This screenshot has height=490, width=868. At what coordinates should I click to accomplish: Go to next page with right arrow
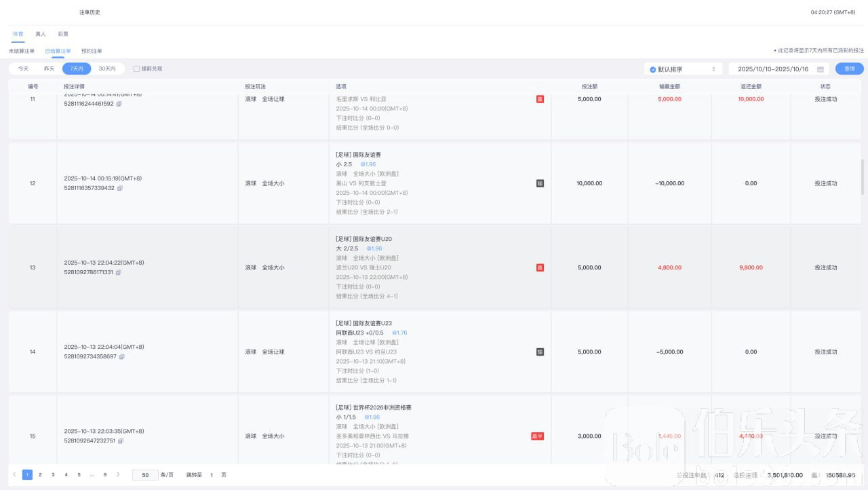coord(118,475)
